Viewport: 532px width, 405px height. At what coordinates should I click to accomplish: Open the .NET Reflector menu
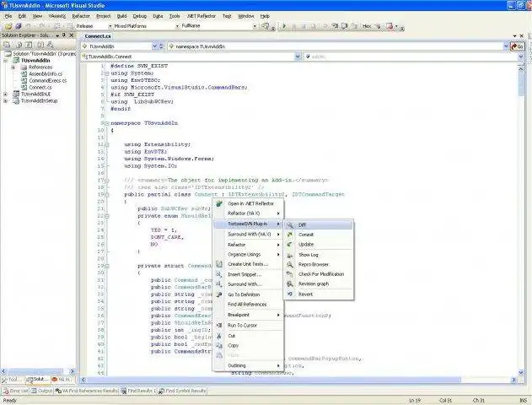coord(202,16)
